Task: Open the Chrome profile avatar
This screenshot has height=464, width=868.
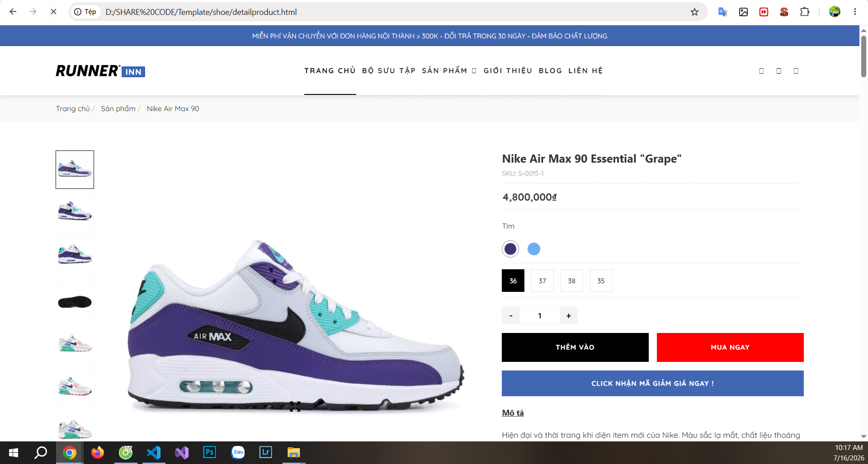Action: click(835, 12)
